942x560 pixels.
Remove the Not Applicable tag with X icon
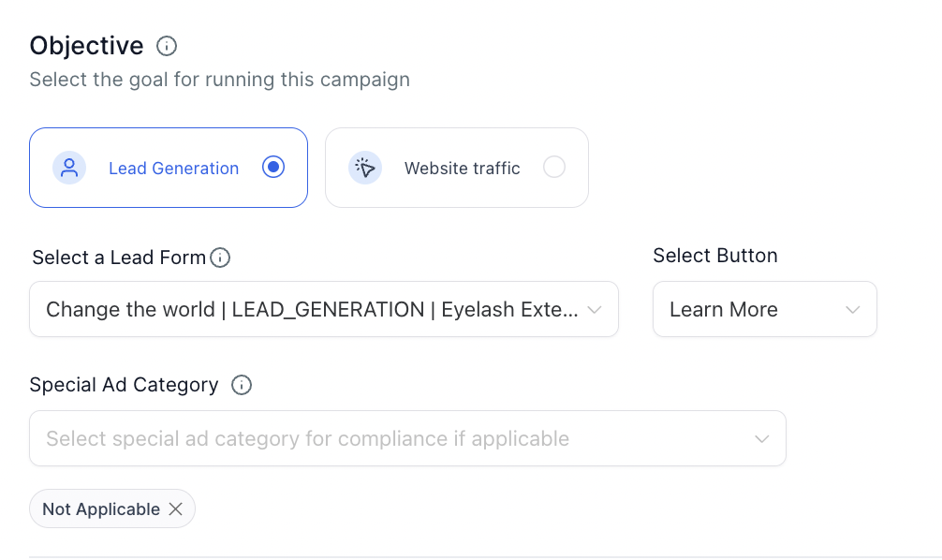(x=176, y=509)
